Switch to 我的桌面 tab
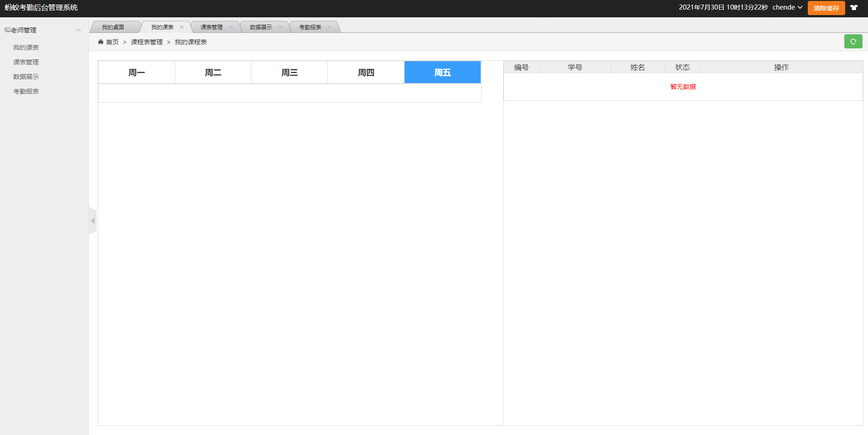Image resolution: width=868 pixels, height=435 pixels. tap(113, 27)
